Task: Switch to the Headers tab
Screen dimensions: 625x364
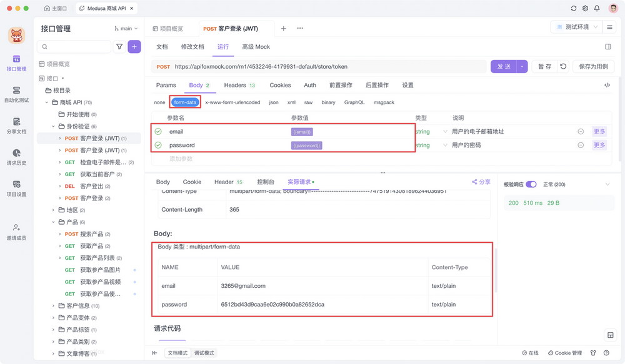Action: tap(235, 86)
